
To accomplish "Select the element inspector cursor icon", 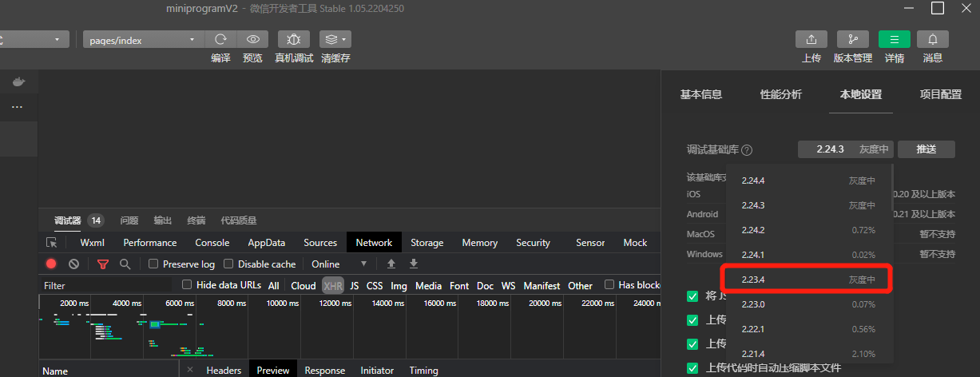I will coord(52,243).
